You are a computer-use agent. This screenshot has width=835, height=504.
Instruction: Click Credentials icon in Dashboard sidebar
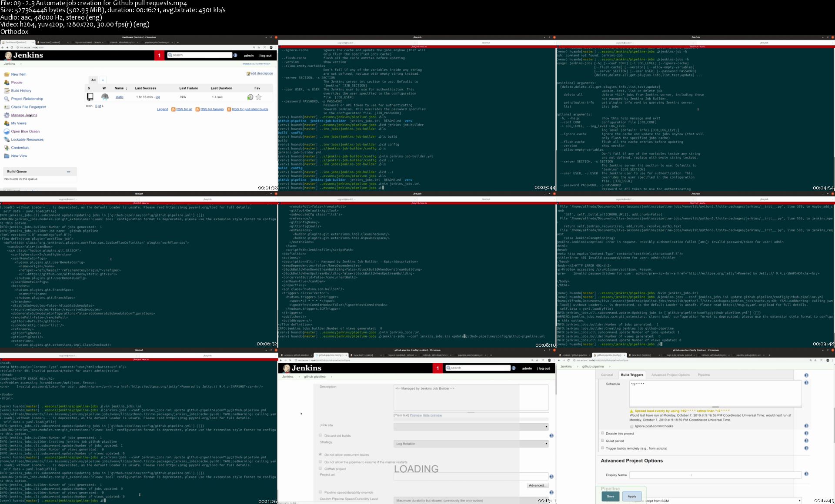7,148
